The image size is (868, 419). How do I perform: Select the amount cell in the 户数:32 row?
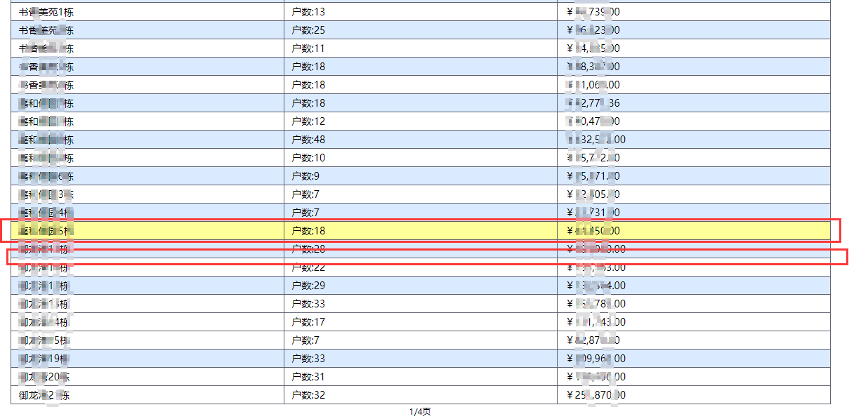[x=694, y=395]
